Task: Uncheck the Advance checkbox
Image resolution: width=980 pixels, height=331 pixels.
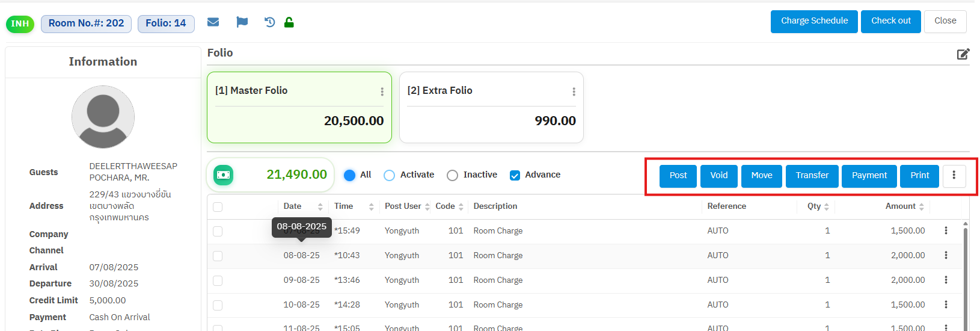Action: pos(515,175)
